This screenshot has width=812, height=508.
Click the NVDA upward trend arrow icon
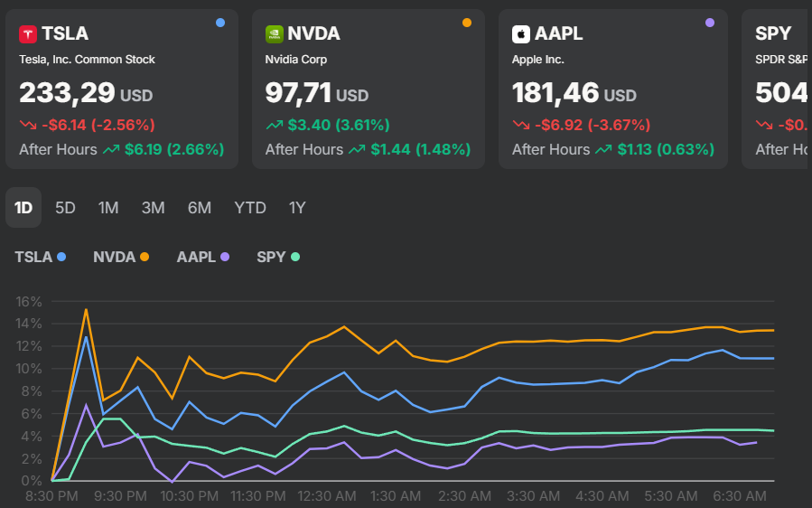pyautogui.click(x=275, y=125)
